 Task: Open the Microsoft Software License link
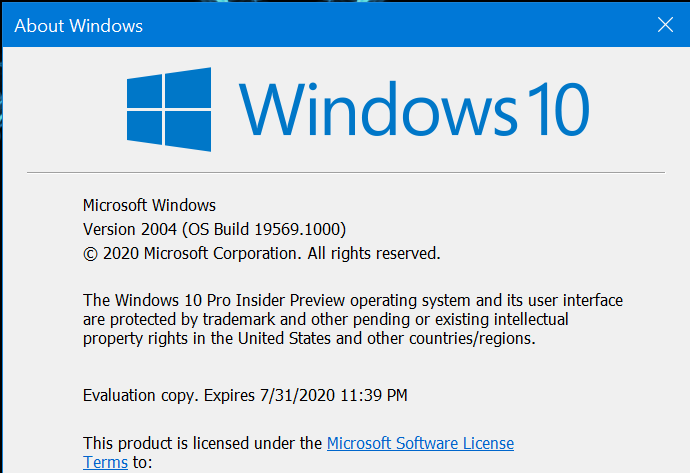coord(420,443)
